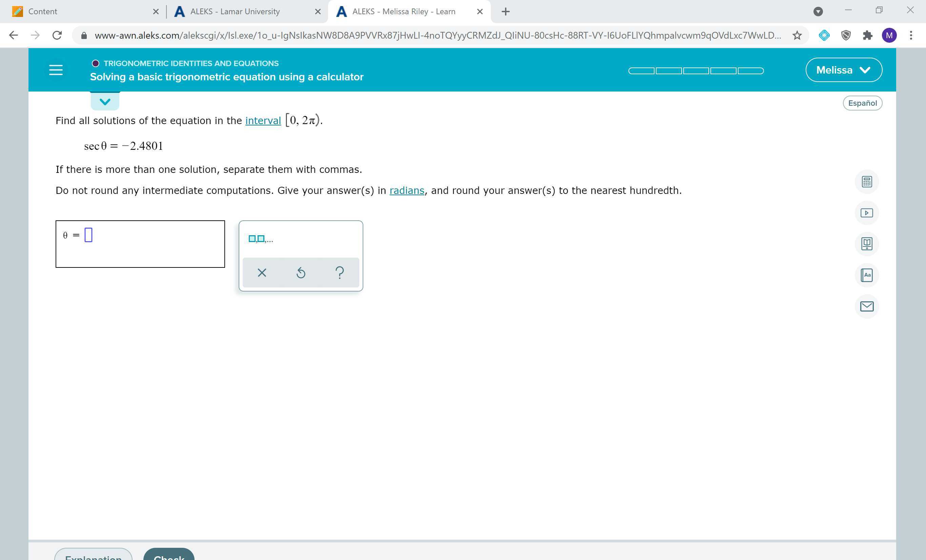Screen dimensions: 926x560
Task: Open the radians definition link
Action: [x=407, y=190]
